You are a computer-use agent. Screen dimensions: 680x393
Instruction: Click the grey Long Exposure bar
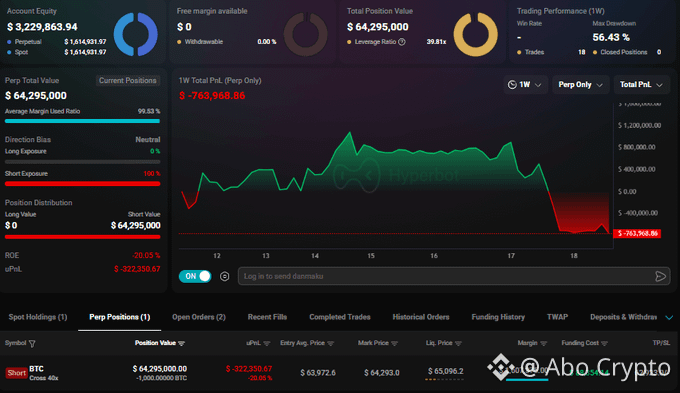pyautogui.click(x=82, y=162)
